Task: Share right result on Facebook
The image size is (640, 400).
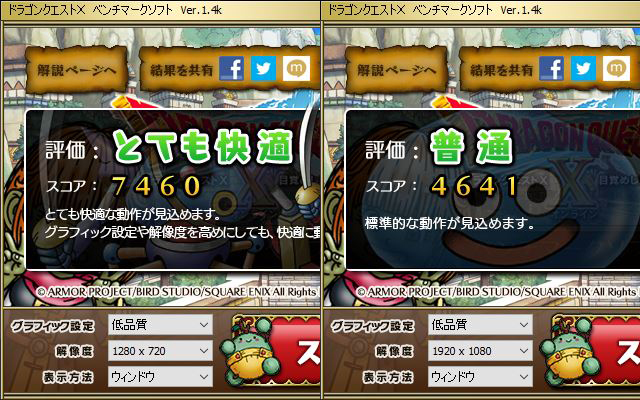Action: click(x=551, y=69)
